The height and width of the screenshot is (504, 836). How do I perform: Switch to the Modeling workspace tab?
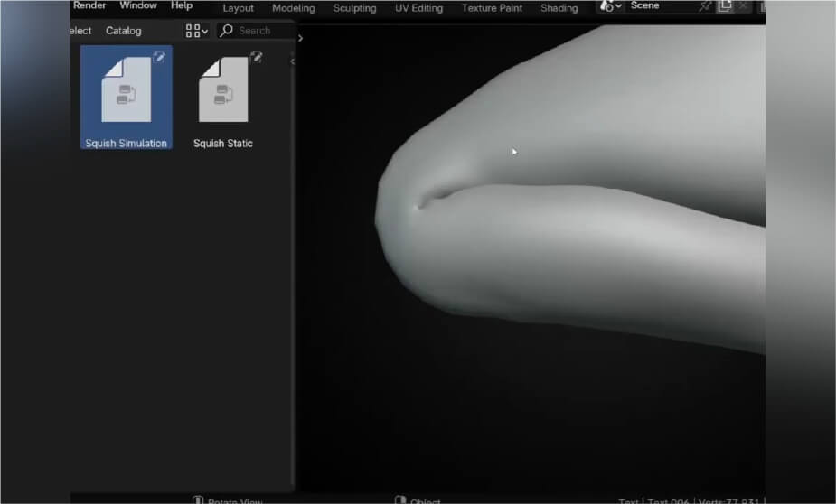(293, 8)
